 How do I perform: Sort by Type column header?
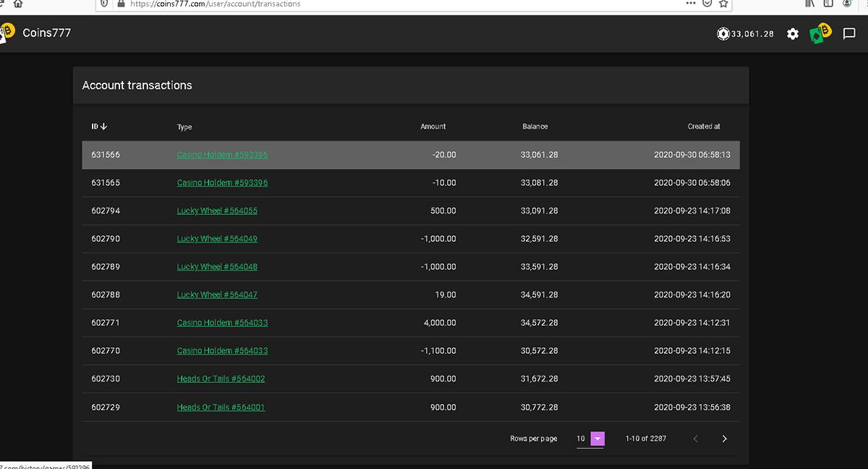[x=184, y=127]
